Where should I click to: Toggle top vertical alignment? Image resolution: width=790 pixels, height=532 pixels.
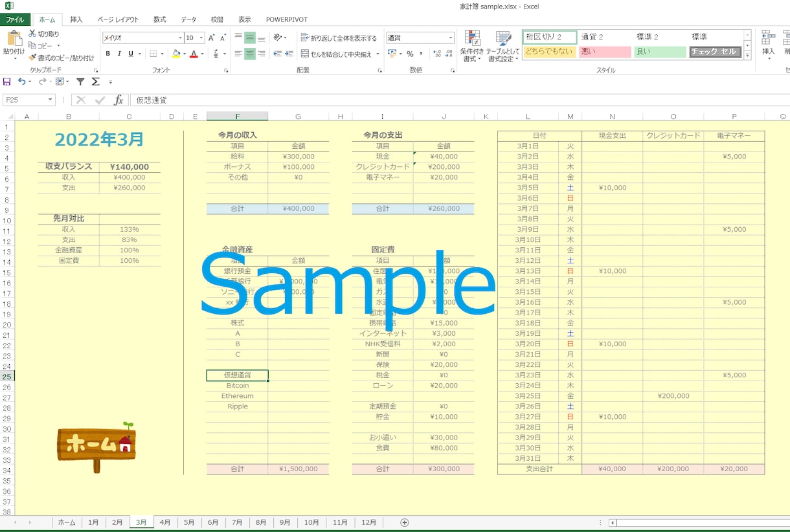(x=238, y=38)
